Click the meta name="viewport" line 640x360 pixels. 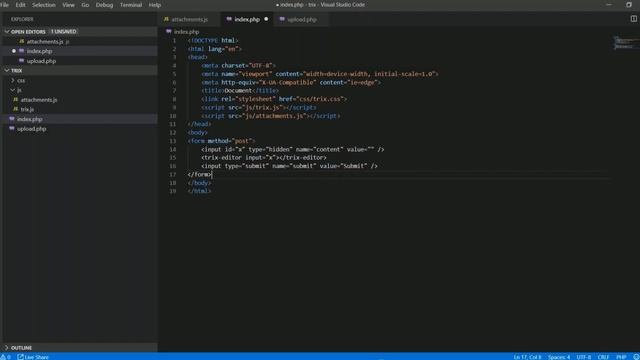click(320, 74)
